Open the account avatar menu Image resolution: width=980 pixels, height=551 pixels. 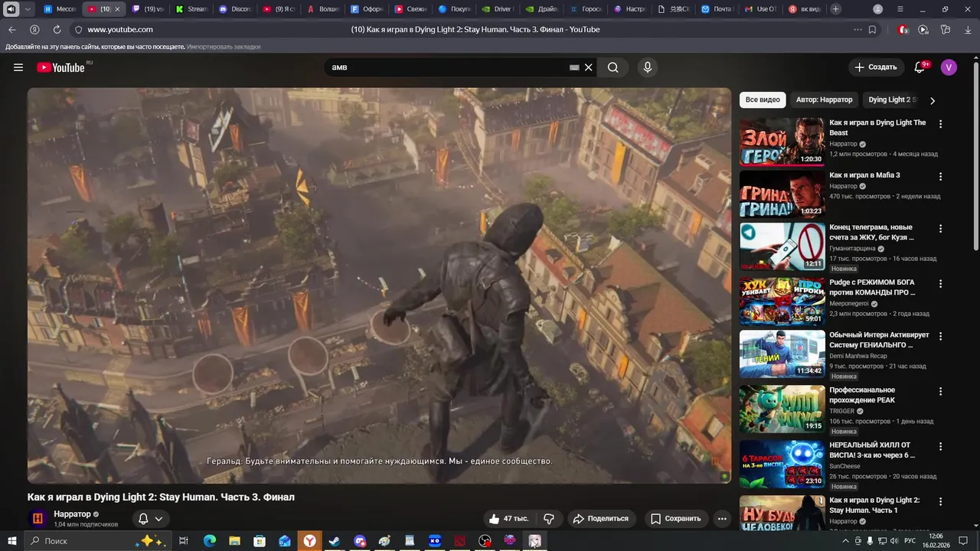point(949,67)
